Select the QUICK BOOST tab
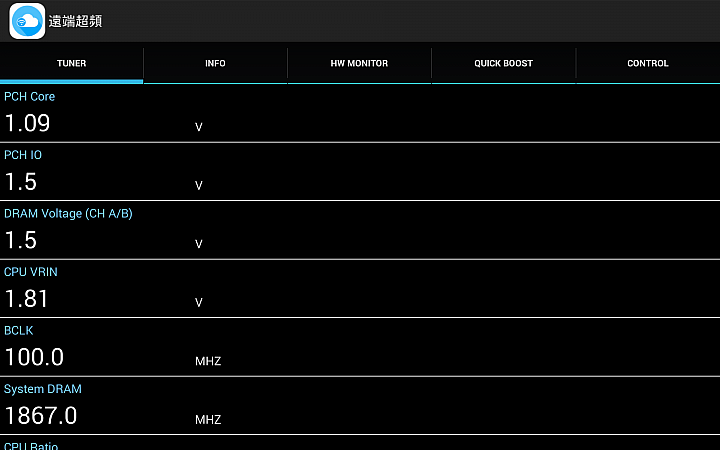720x450 pixels. (x=503, y=63)
